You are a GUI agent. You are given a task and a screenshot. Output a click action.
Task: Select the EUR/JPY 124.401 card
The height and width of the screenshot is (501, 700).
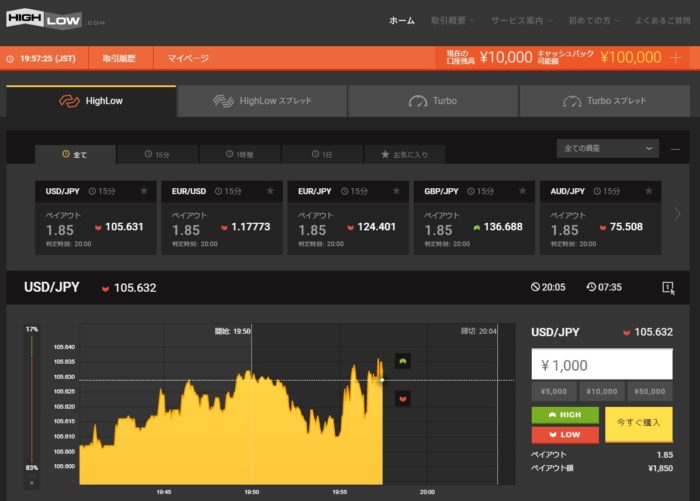click(348, 217)
